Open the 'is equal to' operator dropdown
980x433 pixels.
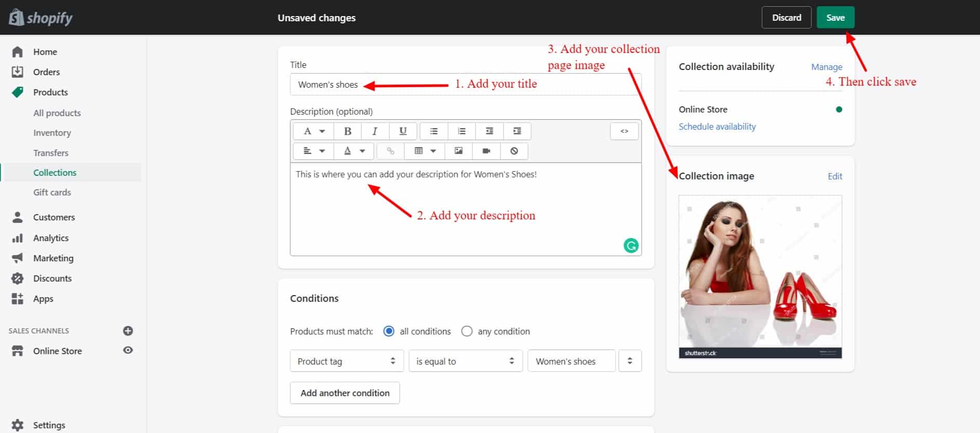click(x=465, y=361)
